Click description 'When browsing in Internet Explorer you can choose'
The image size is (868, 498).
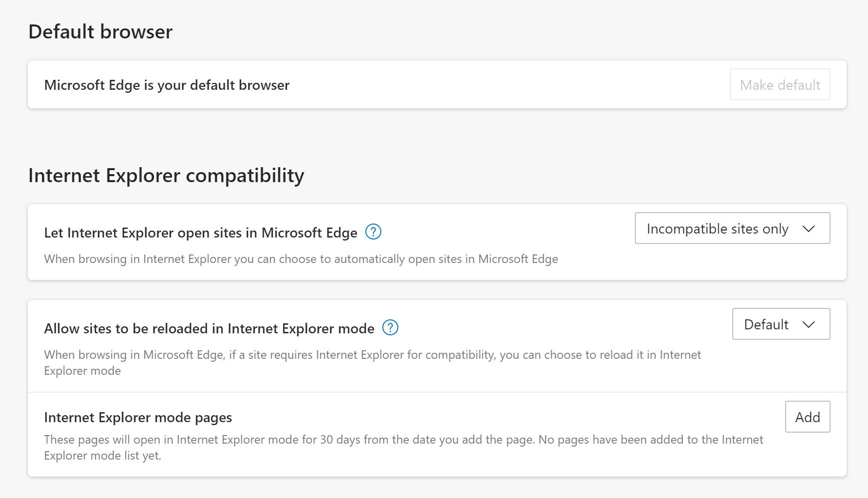coord(301,259)
